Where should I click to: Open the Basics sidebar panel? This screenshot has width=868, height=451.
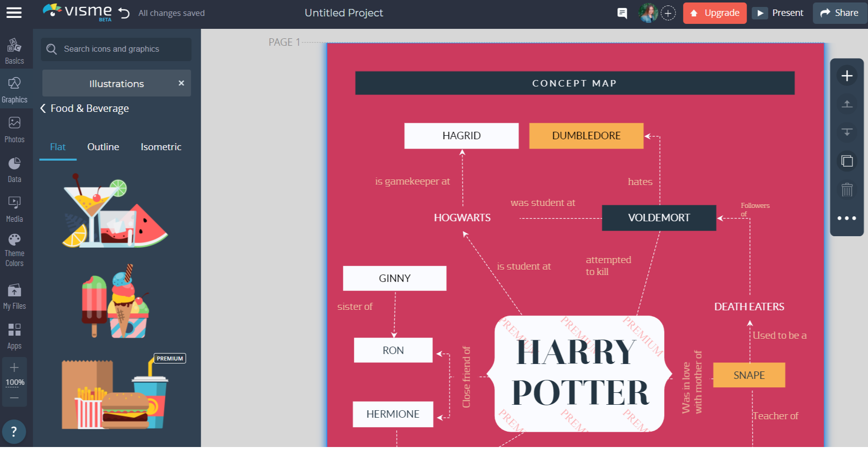tap(14, 51)
